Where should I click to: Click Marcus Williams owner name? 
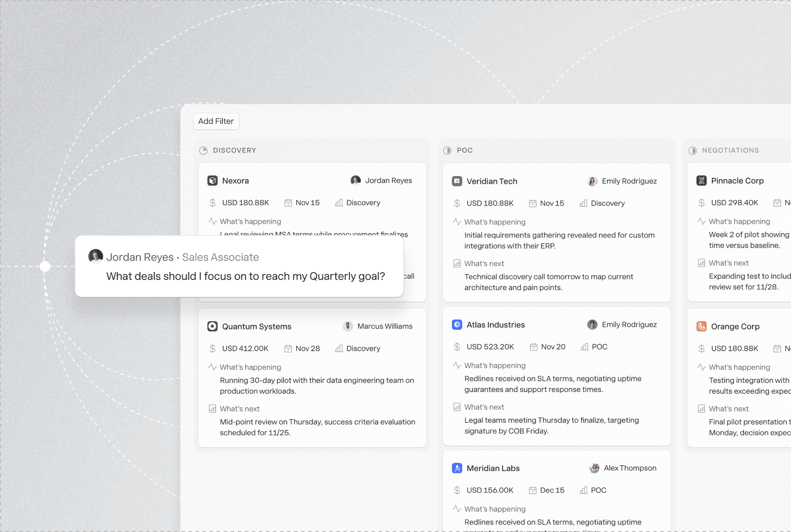tap(385, 326)
